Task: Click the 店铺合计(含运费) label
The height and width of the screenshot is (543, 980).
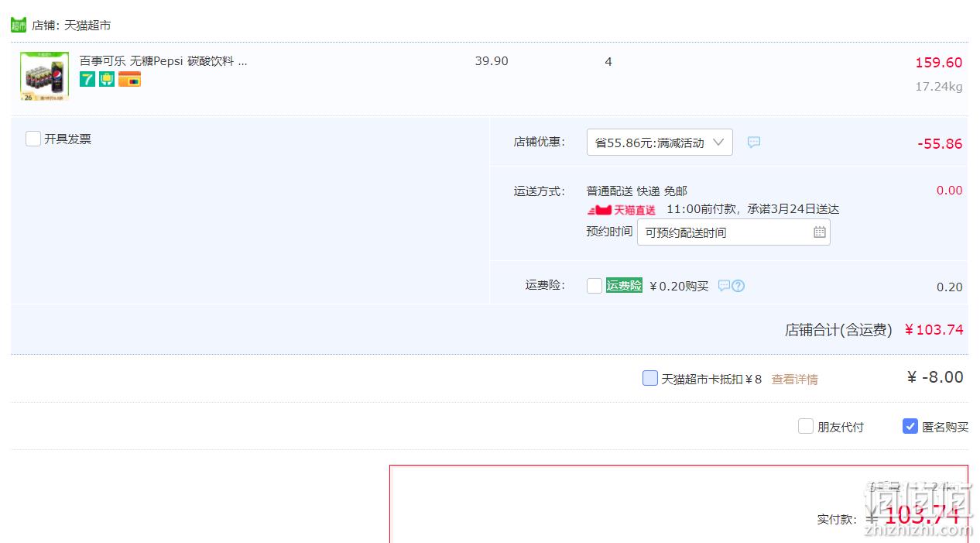Action: coord(838,330)
